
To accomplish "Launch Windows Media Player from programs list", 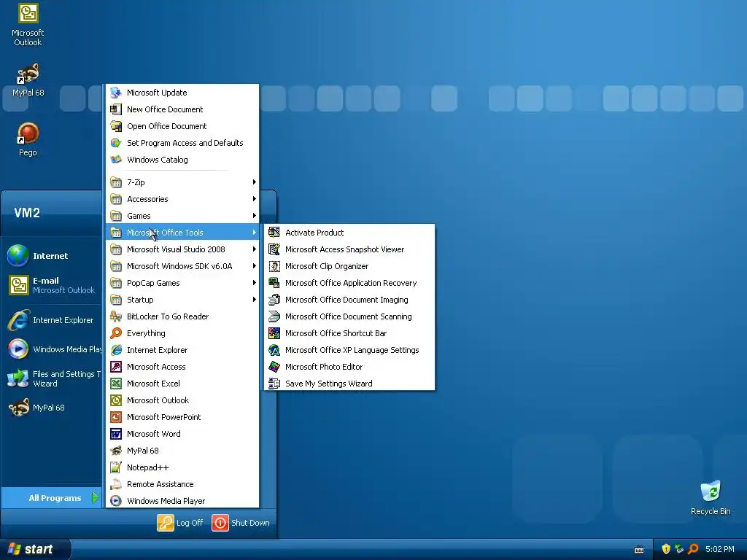I will [182, 501].
